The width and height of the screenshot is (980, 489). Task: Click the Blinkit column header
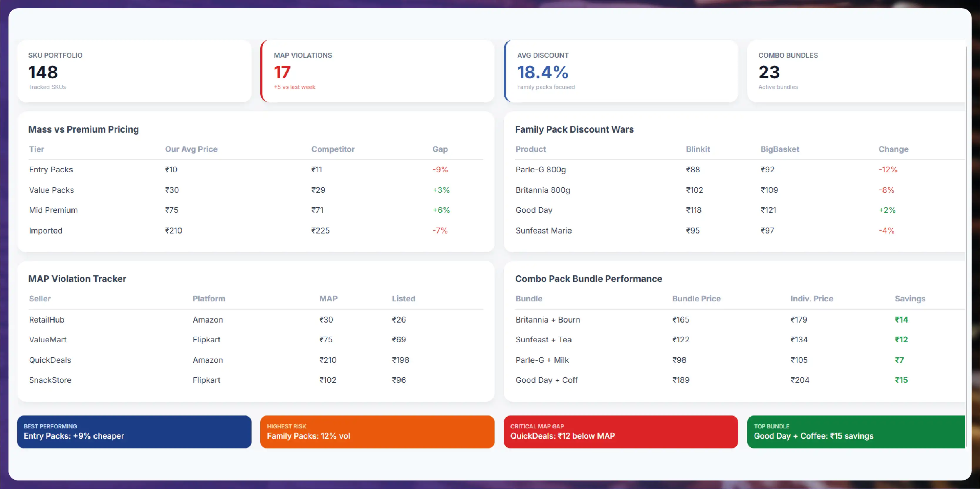698,149
